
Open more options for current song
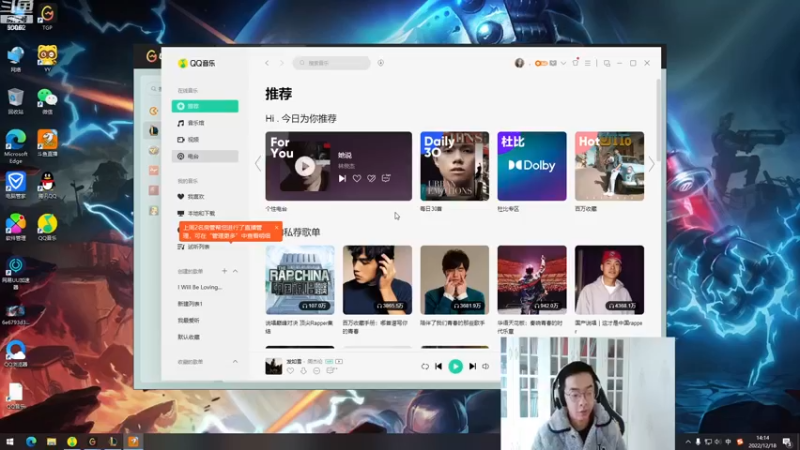pos(316,371)
